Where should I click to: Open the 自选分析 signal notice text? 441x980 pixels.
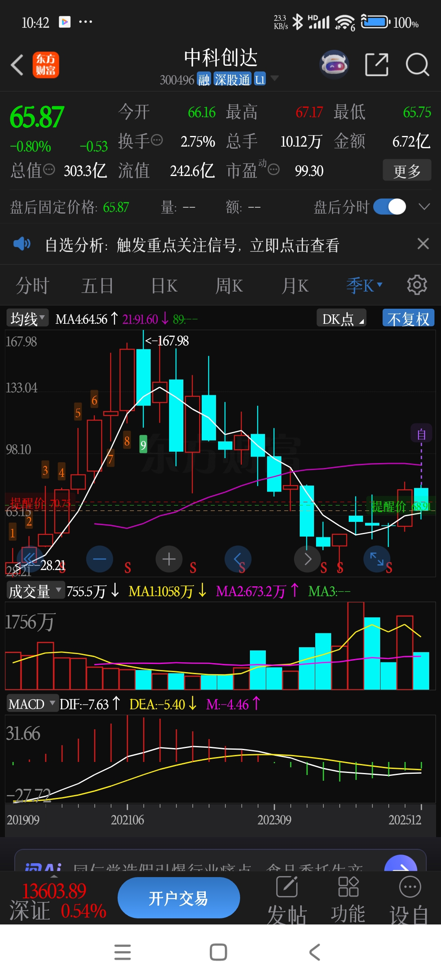[x=192, y=245]
